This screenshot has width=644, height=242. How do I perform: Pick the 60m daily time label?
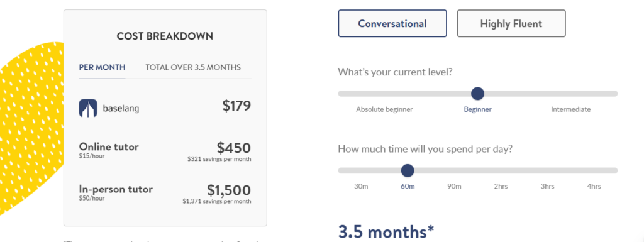[x=408, y=186]
